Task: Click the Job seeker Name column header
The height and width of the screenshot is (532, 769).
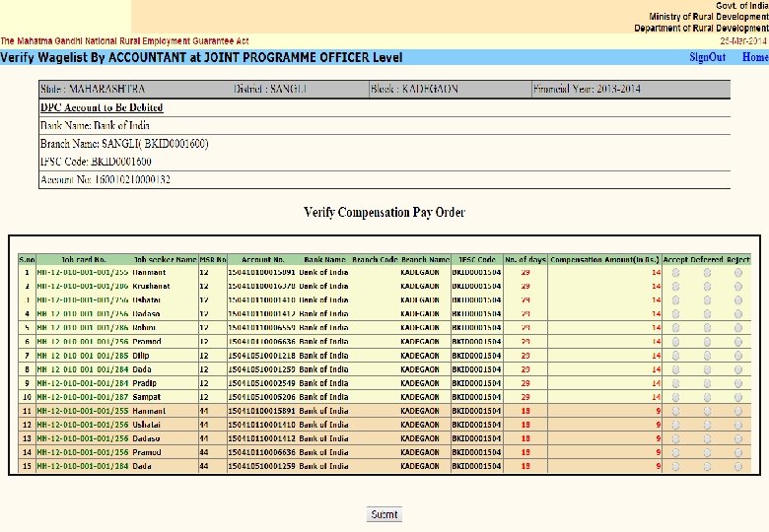Action: tap(166, 260)
